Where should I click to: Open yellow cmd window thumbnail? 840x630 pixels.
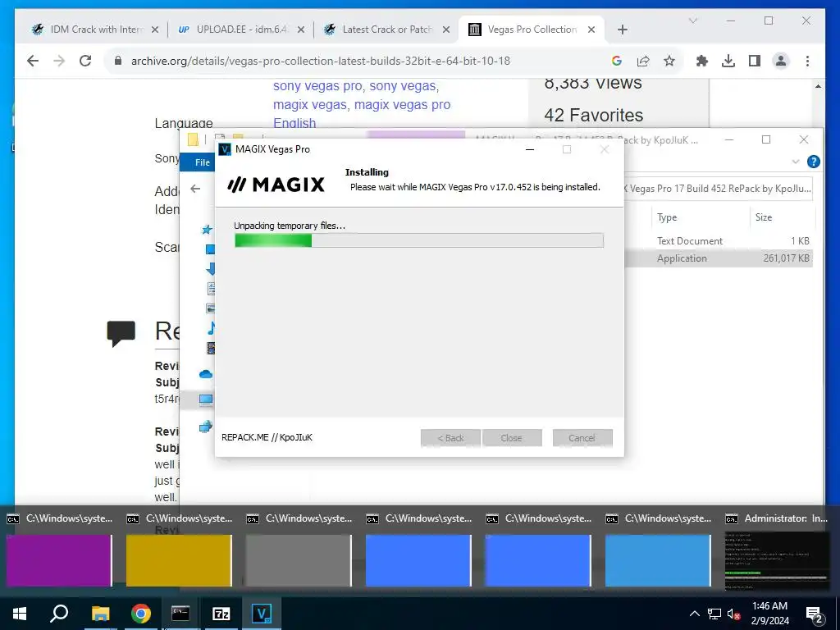click(179, 560)
